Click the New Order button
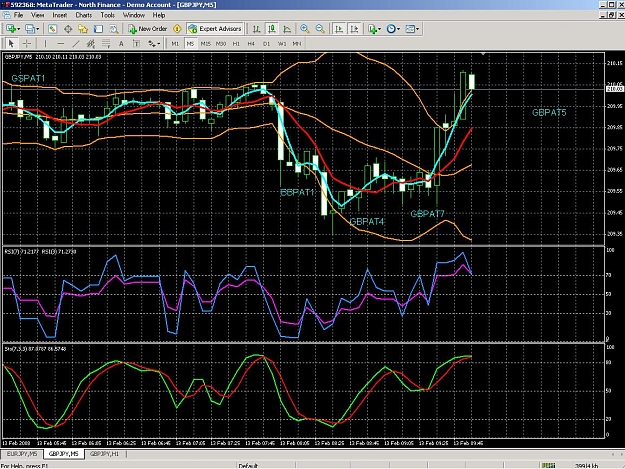 pos(147,29)
